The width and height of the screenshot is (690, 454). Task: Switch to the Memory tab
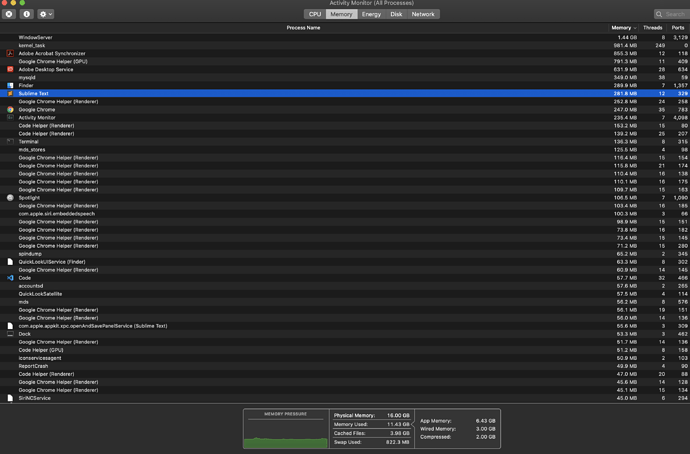(341, 14)
